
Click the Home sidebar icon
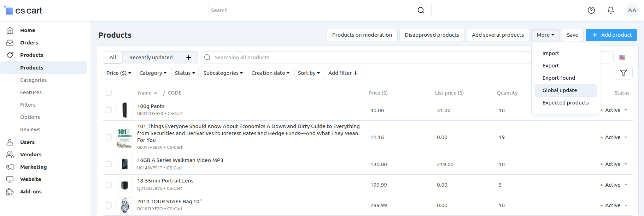[10, 30]
